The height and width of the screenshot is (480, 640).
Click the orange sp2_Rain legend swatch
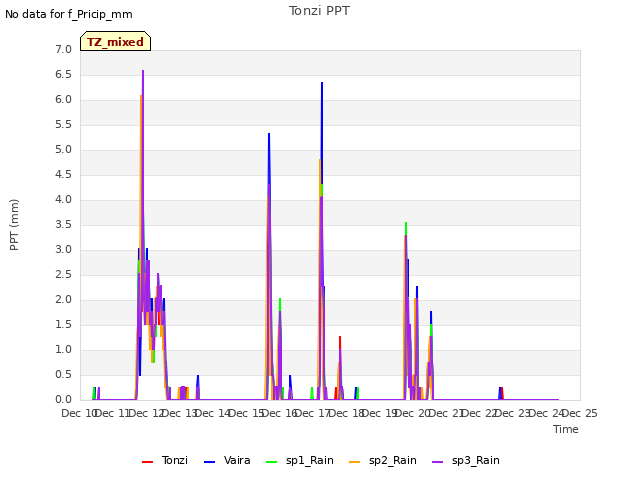pos(355,462)
